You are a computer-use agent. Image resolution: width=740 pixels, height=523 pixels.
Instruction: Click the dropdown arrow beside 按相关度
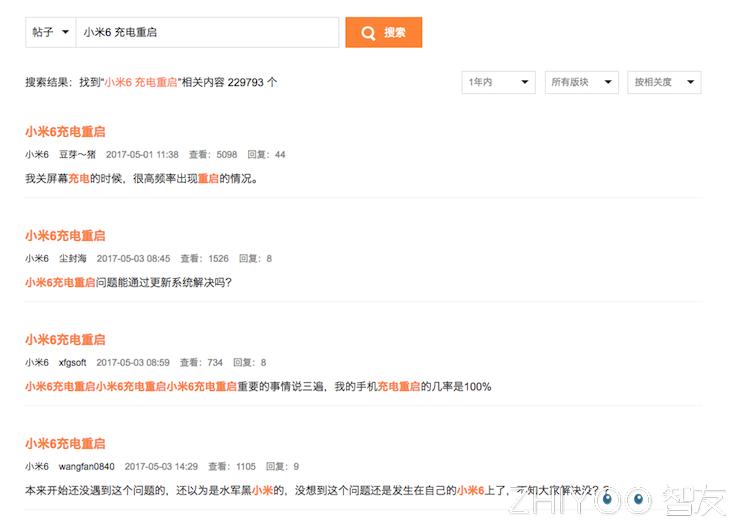690,82
